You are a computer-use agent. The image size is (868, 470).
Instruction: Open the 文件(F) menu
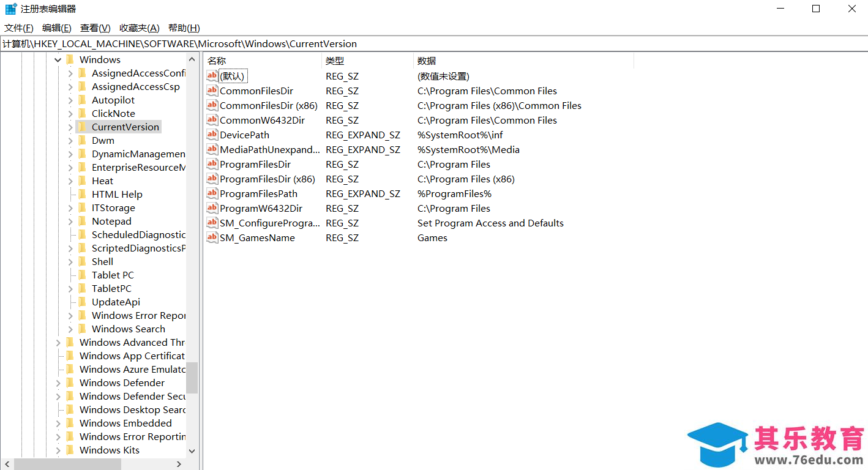(19, 28)
